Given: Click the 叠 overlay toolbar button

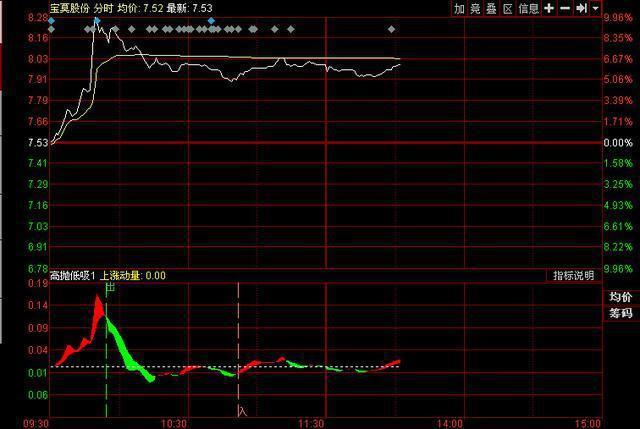Looking at the screenshot, I should (491, 8).
